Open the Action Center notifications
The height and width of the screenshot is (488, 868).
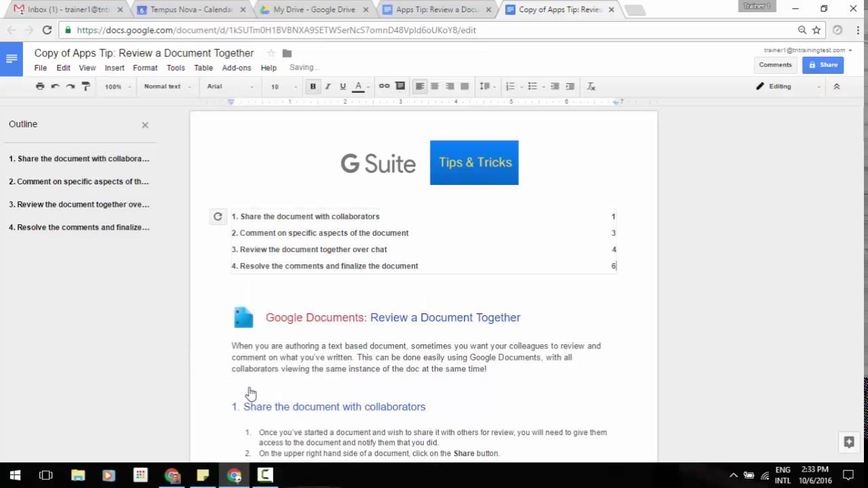click(x=848, y=475)
